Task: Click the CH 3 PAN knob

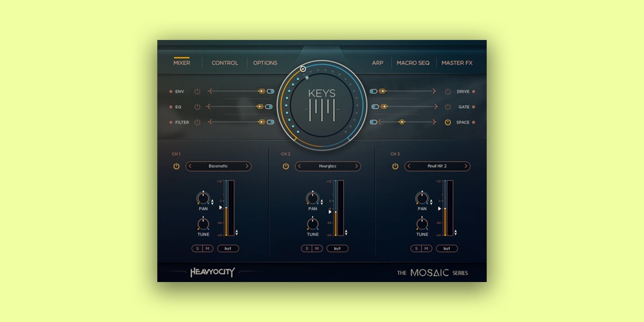Action: [x=422, y=198]
